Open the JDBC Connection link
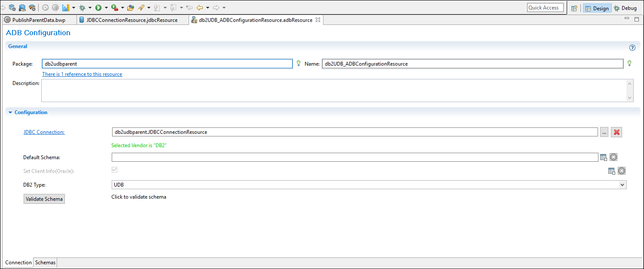Screen dimensions: 644x269 tap(44, 132)
